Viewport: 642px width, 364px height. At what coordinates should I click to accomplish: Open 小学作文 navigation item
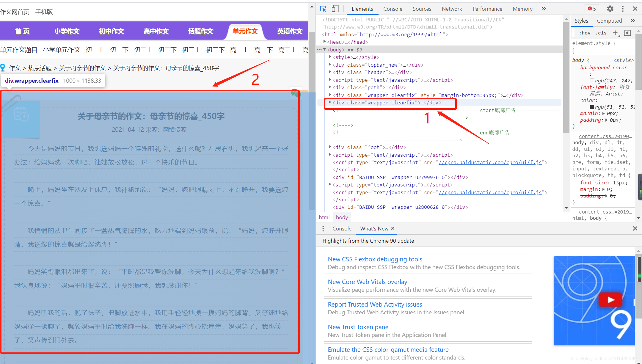67,31
